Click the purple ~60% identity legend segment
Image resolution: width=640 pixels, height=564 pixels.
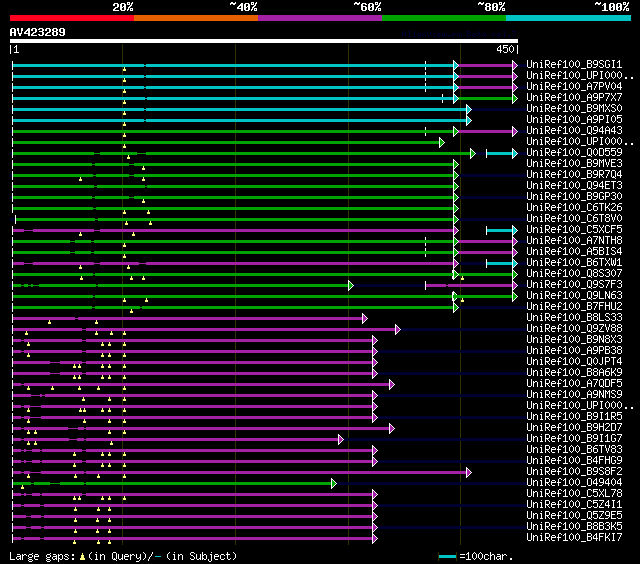pos(320,18)
